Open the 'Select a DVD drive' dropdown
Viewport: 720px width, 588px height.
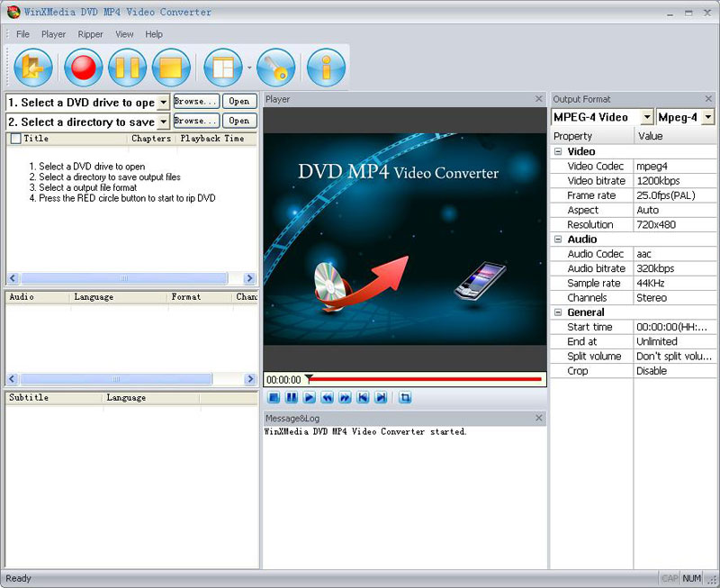tap(163, 102)
